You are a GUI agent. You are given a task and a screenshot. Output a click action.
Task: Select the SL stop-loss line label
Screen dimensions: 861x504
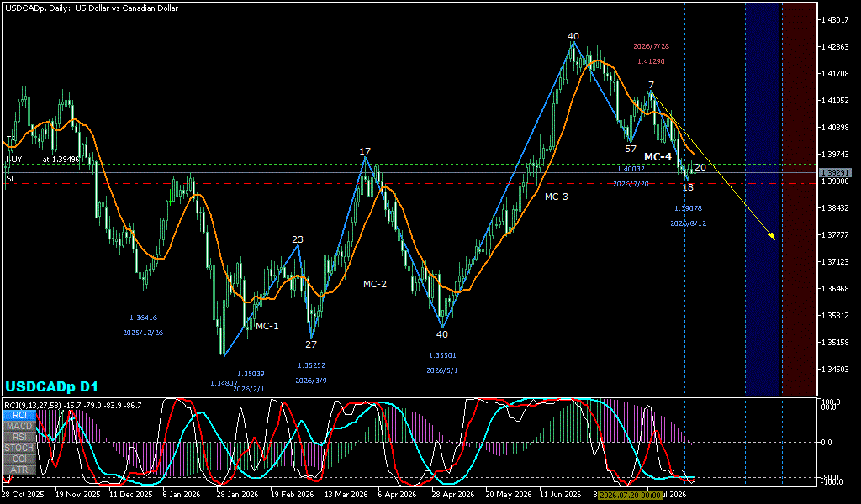[x=10, y=179]
